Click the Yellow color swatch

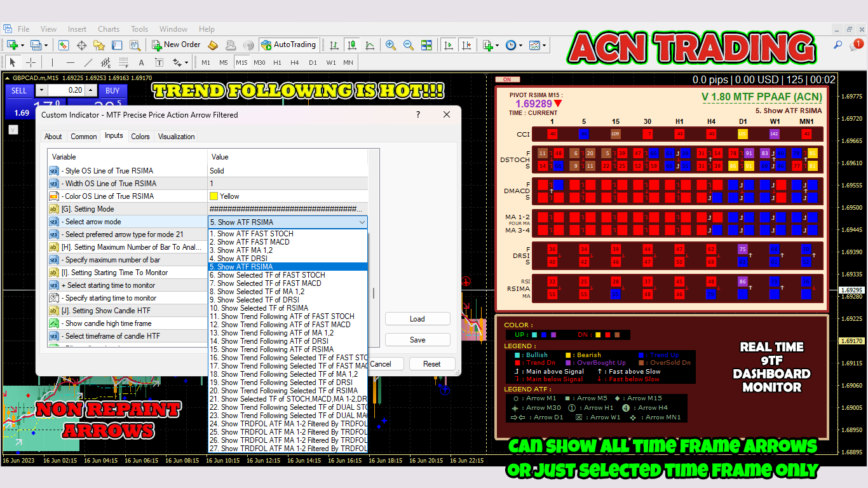(214, 196)
